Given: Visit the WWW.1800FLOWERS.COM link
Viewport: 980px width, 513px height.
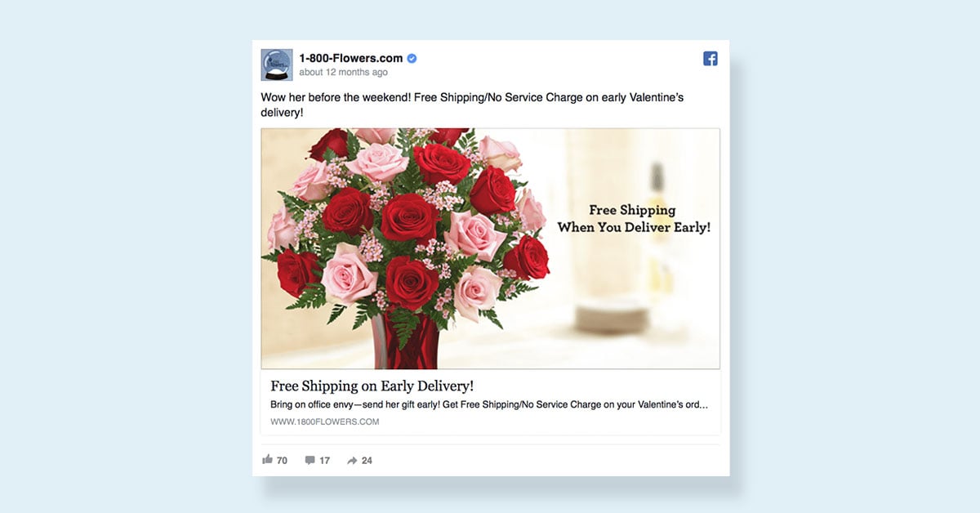Looking at the screenshot, I should tap(325, 422).
